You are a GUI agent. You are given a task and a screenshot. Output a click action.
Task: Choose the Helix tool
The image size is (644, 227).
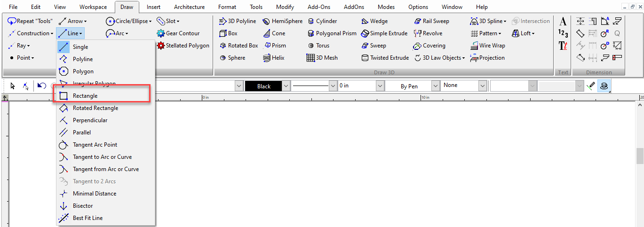274,58
